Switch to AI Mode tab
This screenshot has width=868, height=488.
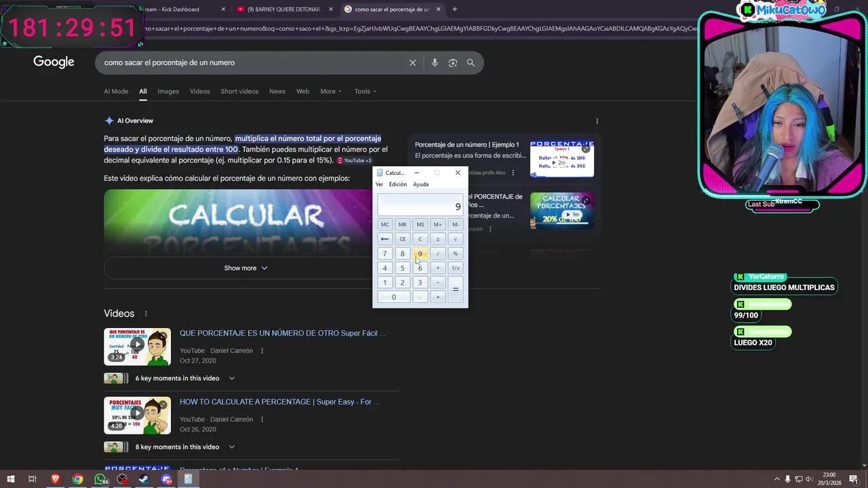coord(116,91)
